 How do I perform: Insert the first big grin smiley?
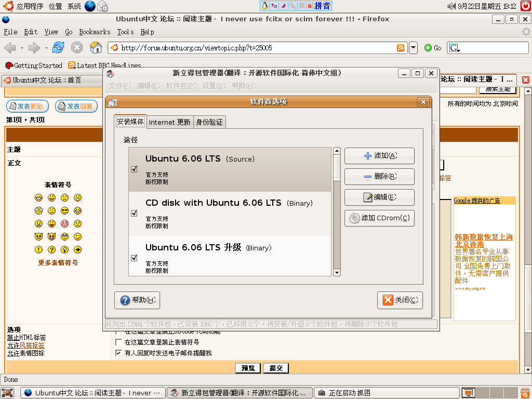(38, 198)
